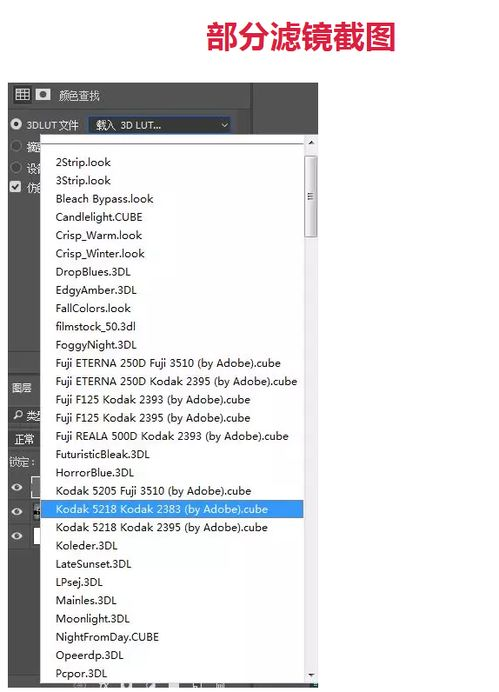Screen dimensions: 499x692
Task: Click the LUT list scrollbar thumb
Action: tap(311, 196)
